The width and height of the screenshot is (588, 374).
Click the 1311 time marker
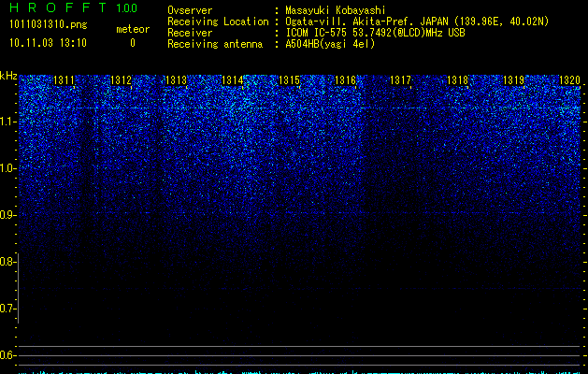pyautogui.click(x=65, y=80)
